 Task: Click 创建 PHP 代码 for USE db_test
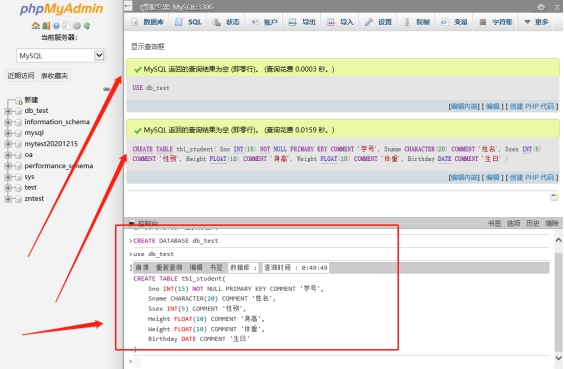point(532,106)
